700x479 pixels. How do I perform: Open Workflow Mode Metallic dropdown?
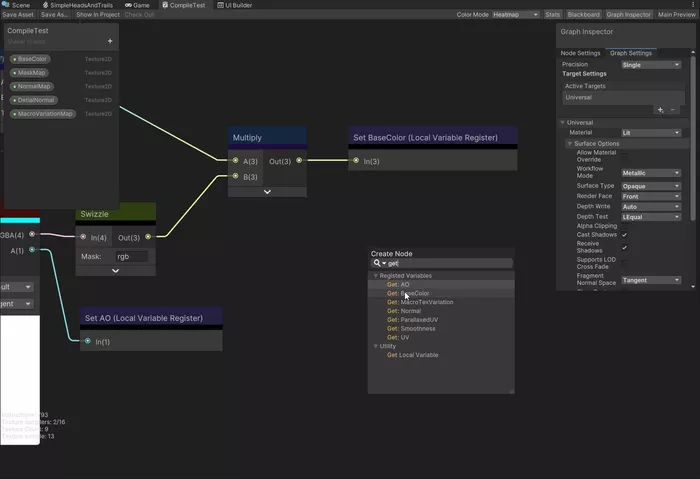pyautogui.click(x=651, y=173)
